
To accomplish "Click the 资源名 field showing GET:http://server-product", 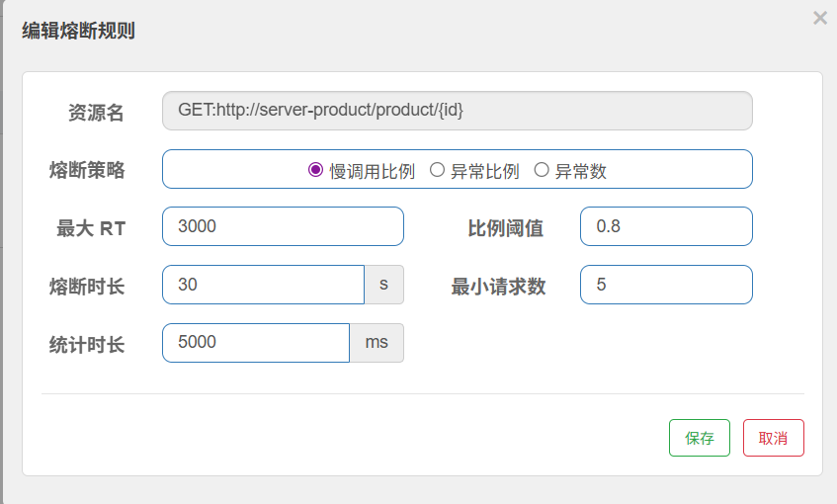I will (x=457, y=111).
